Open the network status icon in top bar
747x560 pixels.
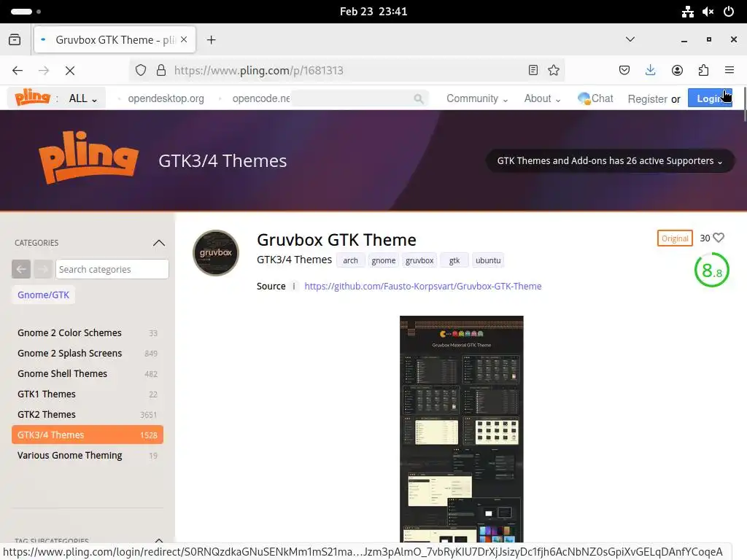[687, 12]
